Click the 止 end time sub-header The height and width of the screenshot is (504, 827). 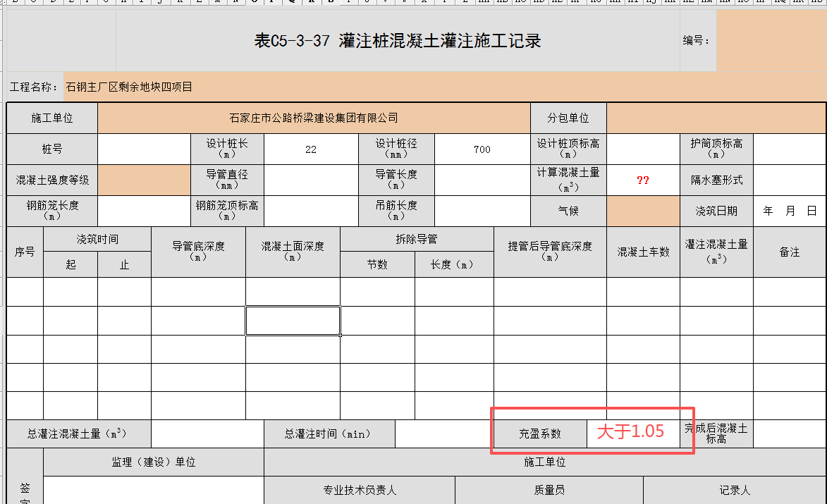pos(125,264)
